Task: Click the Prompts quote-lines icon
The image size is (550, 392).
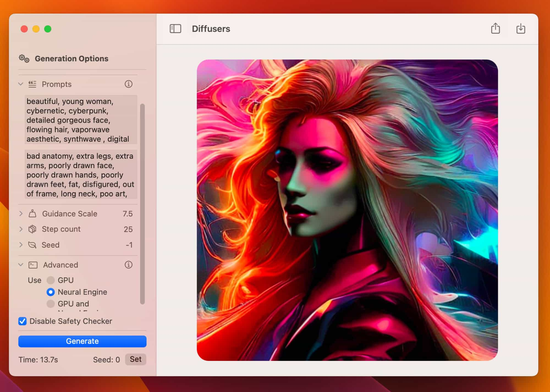Action: [x=32, y=84]
